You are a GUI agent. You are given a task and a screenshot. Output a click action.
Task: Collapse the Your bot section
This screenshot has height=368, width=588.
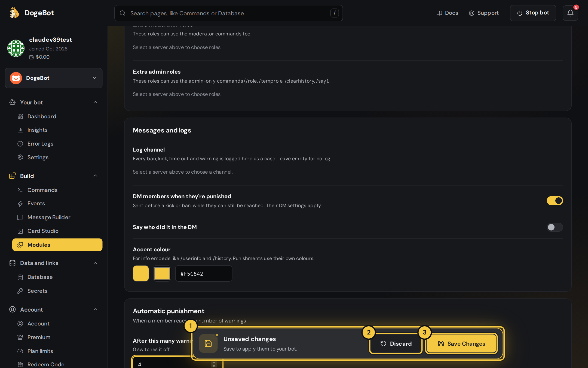95,102
